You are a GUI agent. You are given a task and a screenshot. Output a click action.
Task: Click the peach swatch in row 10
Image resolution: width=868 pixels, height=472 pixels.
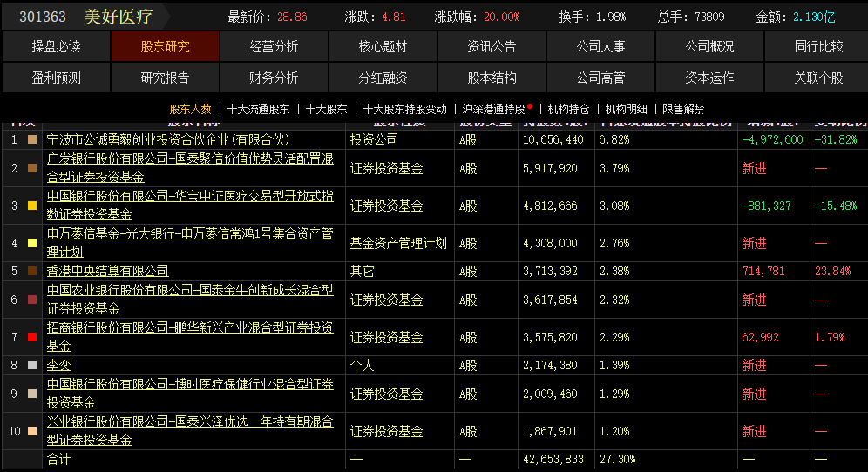pyautogui.click(x=32, y=431)
